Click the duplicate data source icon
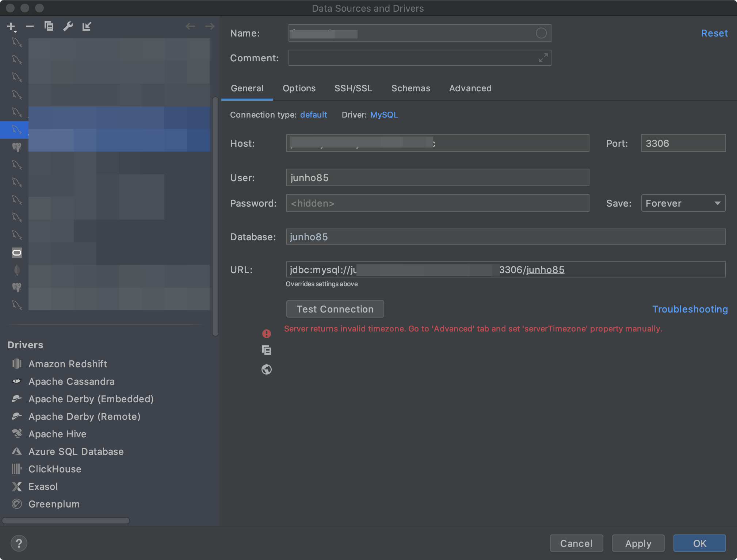This screenshot has width=737, height=560. 49,26
